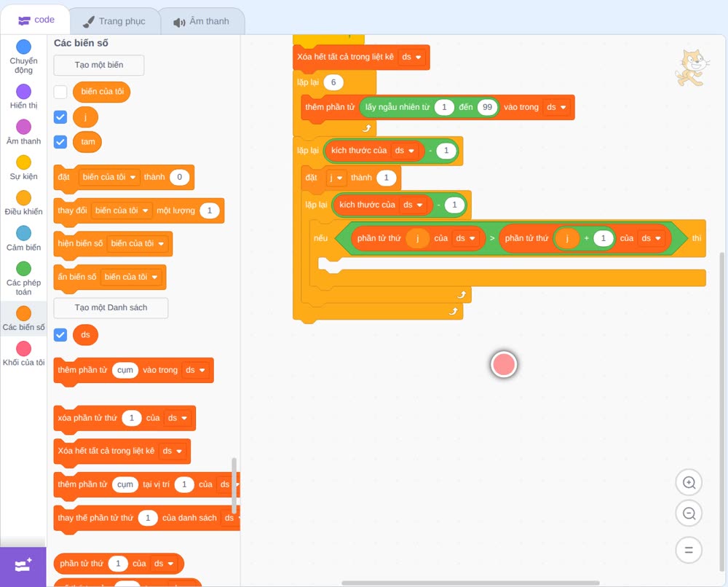Select the Hiển thị category circle
Screen dimensions: 728x587
(x=24, y=92)
